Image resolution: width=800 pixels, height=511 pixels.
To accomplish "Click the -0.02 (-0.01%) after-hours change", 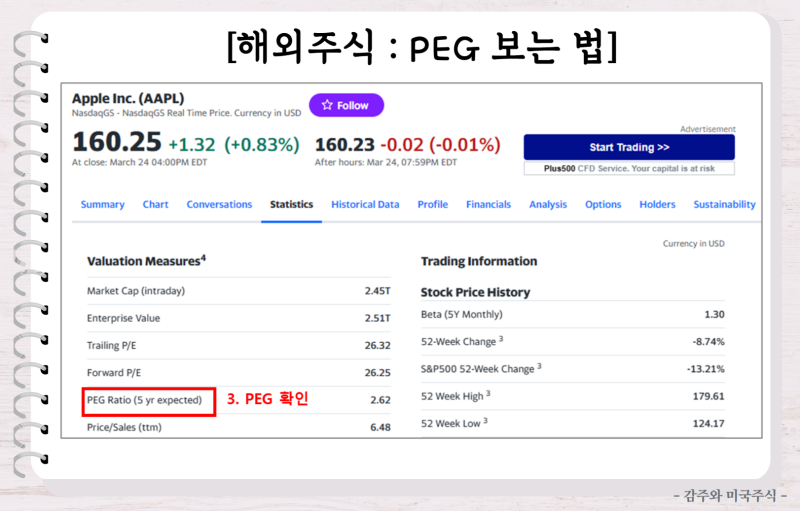I will click(441, 145).
